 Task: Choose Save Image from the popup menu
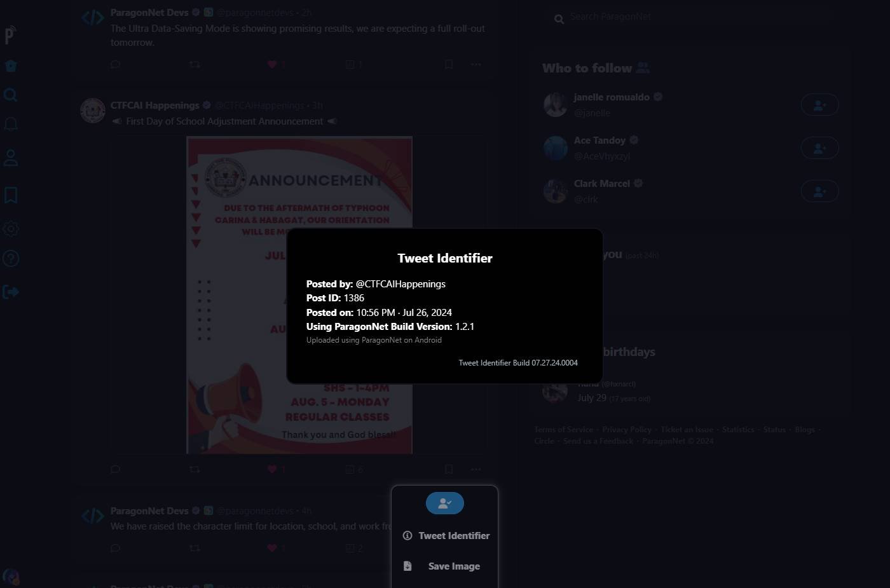point(446,566)
